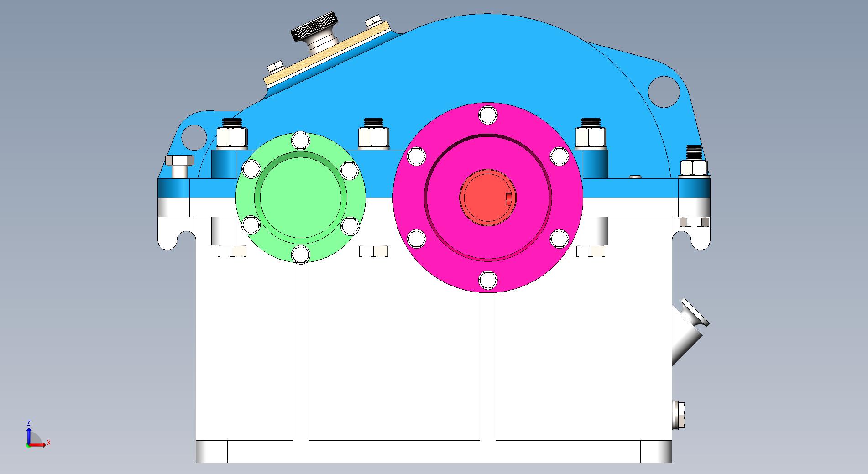The height and width of the screenshot is (474, 868).
Task: Select the vertical rib under magenta cap
Action: (x=488, y=366)
